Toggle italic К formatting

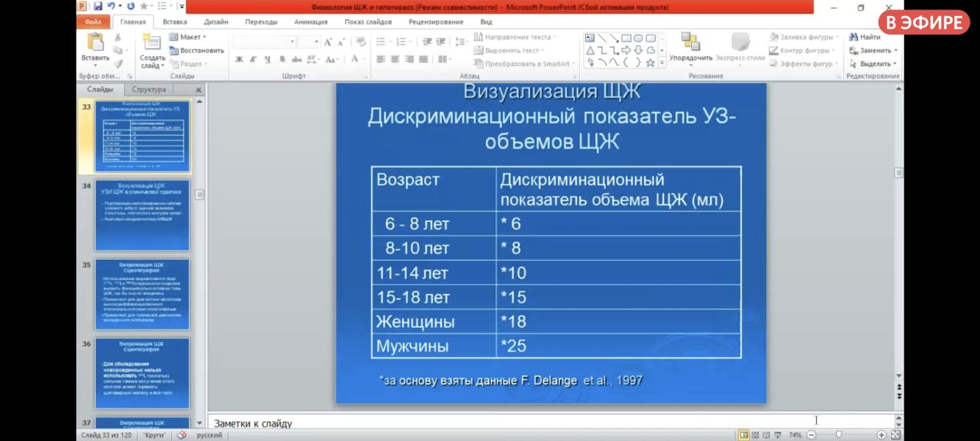(253, 60)
